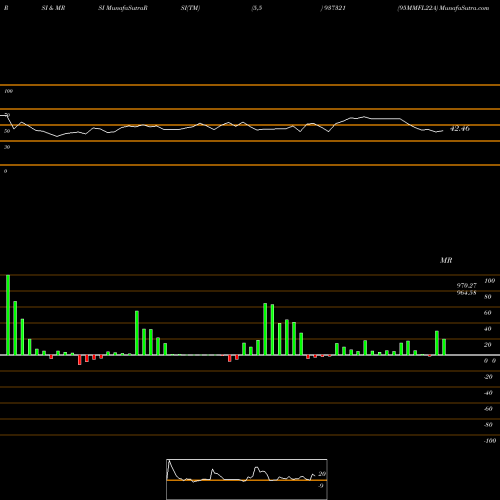Click the '40' label on MR axis
Image resolution: width=500 pixels, height=500 pixels.
(x=488, y=329)
